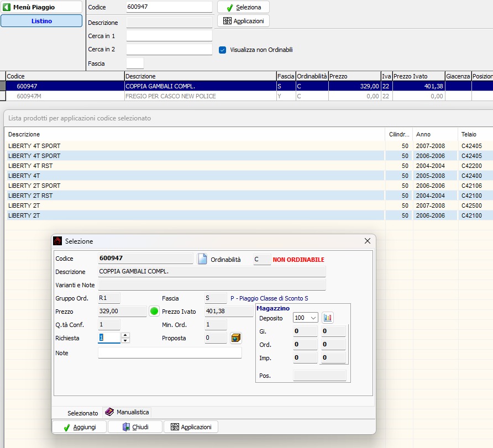Click the box icon next to Proposta

pos(235,338)
